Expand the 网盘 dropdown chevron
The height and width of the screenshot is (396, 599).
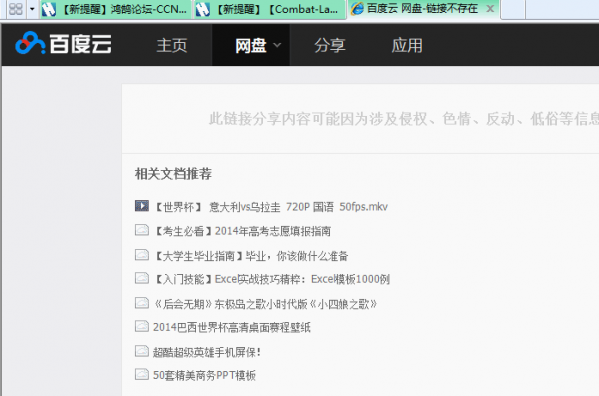277,45
